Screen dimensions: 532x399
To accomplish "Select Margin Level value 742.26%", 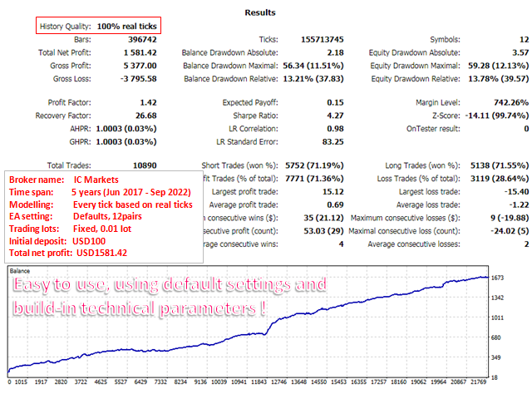I will [x=511, y=102].
